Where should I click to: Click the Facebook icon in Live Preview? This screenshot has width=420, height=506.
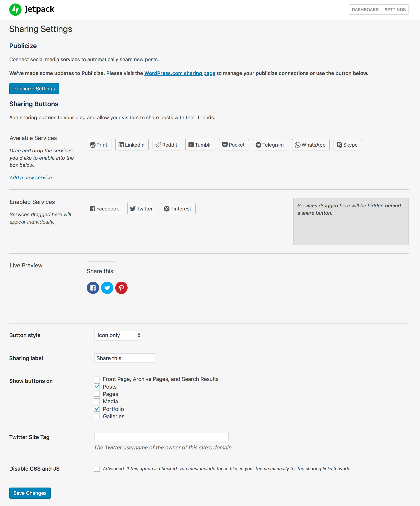pos(93,288)
